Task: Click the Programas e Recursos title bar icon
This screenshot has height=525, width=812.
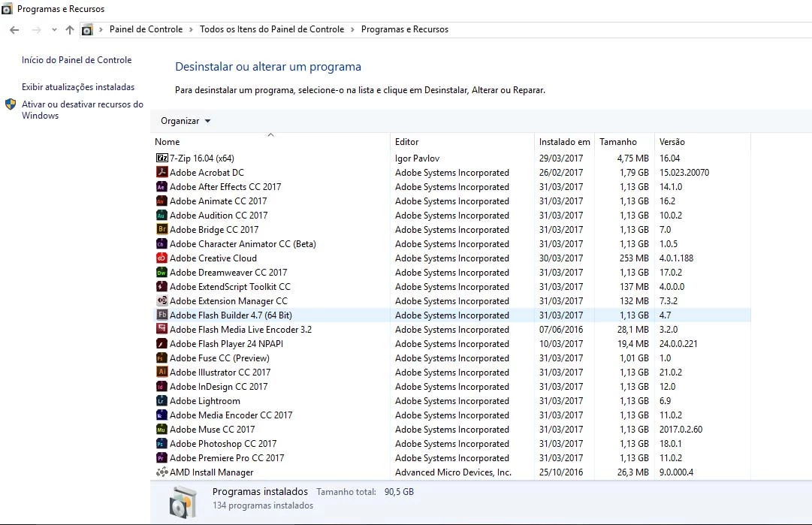Action: click(7, 8)
